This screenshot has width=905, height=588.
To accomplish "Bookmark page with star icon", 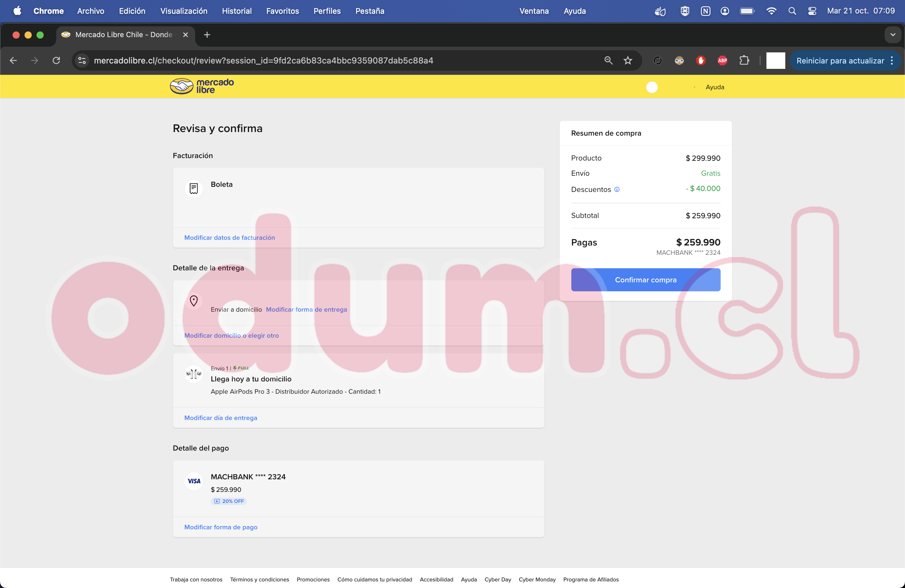I will pos(628,60).
